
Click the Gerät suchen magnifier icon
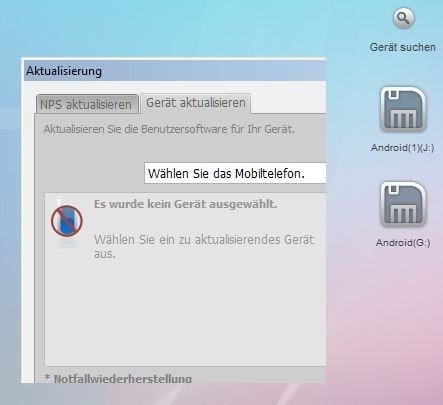[403, 19]
